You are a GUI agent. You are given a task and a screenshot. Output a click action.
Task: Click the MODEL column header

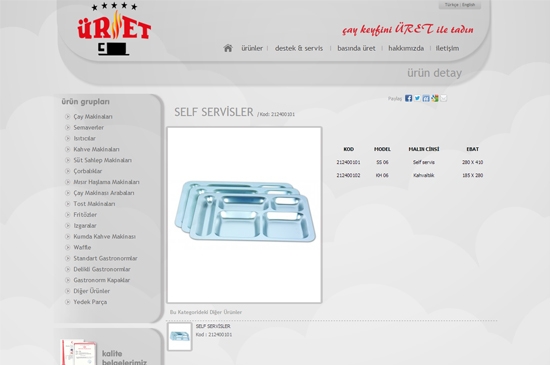tap(382, 149)
